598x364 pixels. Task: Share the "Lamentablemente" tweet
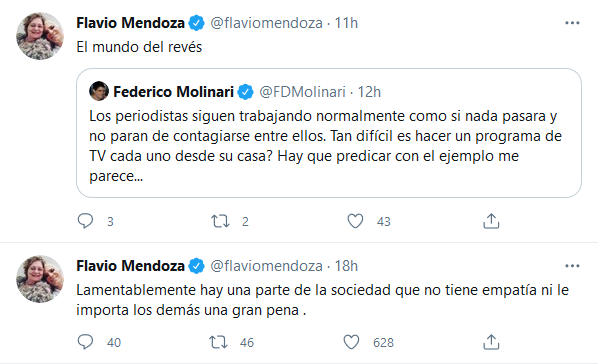(x=491, y=342)
